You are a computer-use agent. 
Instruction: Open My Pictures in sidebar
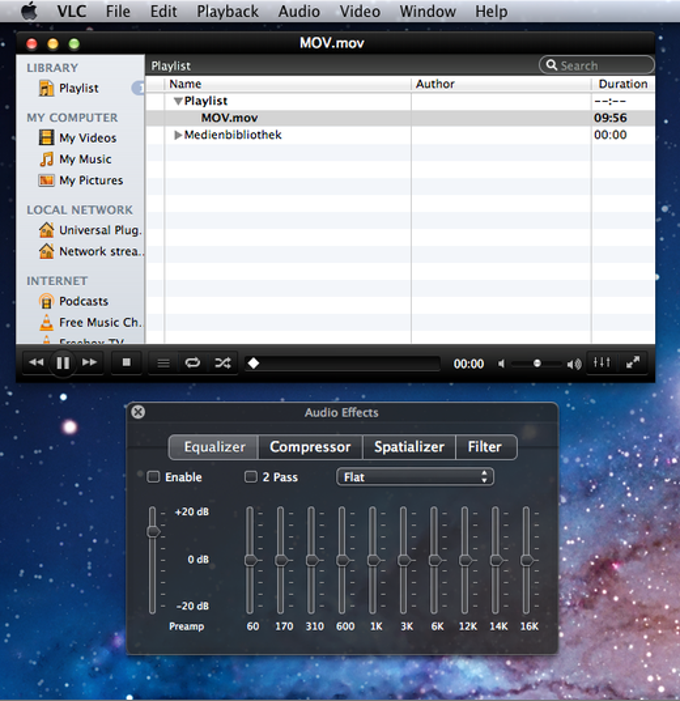tap(80, 180)
